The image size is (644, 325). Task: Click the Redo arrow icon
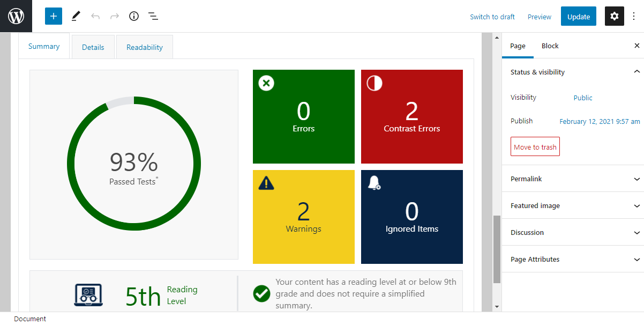(115, 16)
